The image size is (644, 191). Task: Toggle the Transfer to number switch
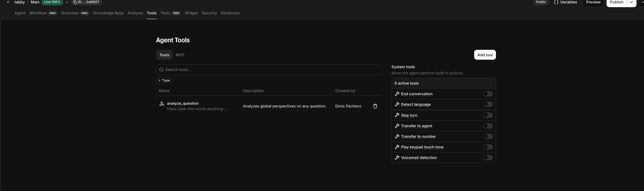point(487,136)
